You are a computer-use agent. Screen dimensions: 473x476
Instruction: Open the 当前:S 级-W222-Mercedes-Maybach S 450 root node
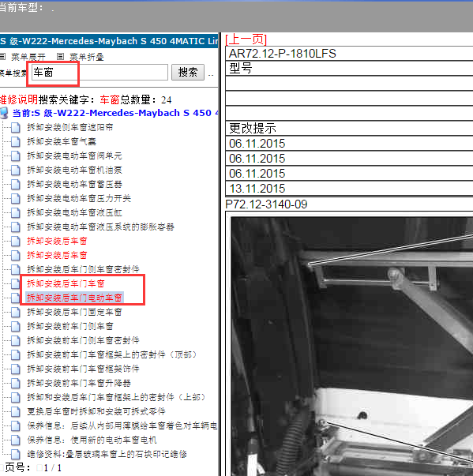point(115,113)
